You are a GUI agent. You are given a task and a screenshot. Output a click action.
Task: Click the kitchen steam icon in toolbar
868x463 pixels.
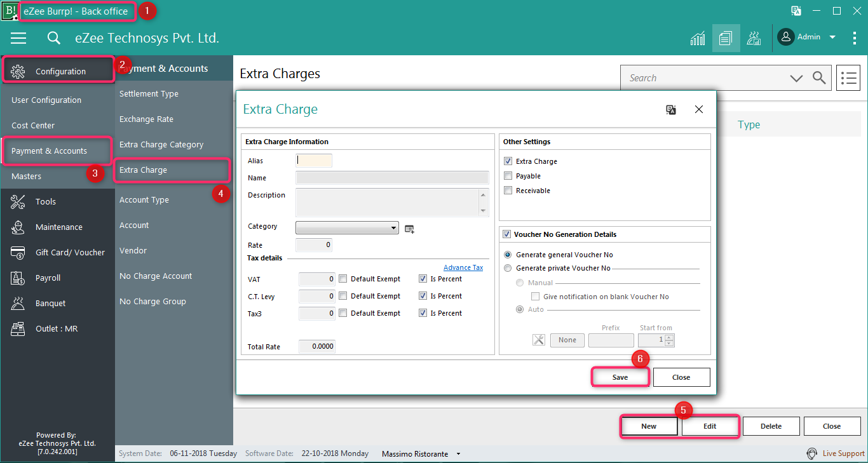754,38
